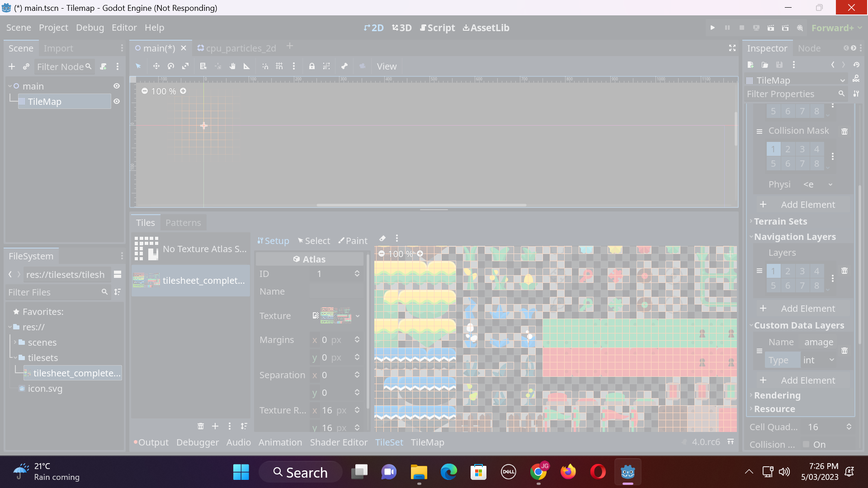Screen dimensions: 868x488
Task: Select the Move tool in the canvas toolbar
Action: pyautogui.click(x=156, y=66)
